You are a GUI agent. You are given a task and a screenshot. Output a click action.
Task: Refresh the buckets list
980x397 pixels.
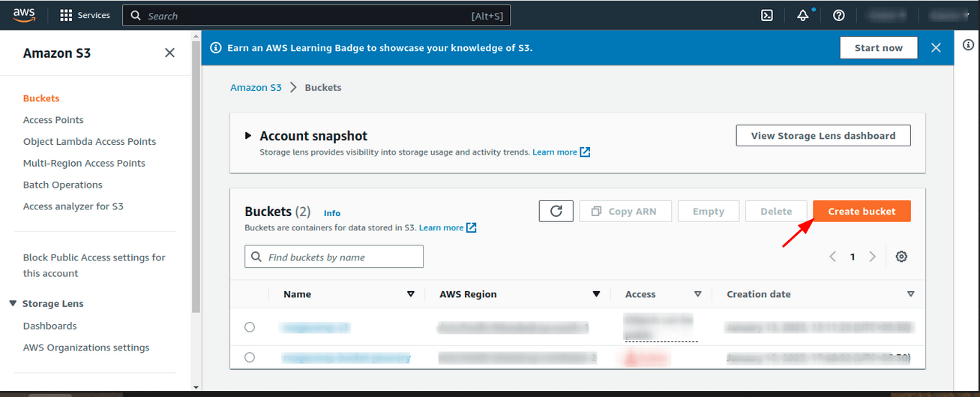coord(556,211)
